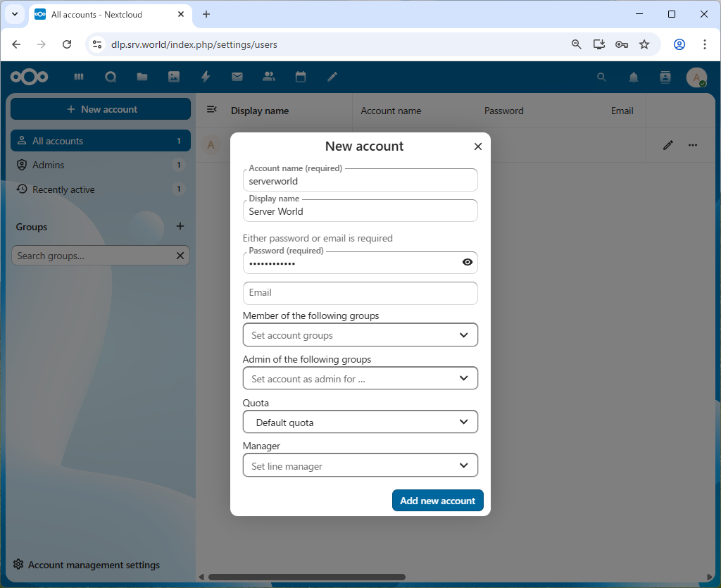Expand the Set account groups dropdown
The width and height of the screenshot is (721, 588).
[x=360, y=334]
